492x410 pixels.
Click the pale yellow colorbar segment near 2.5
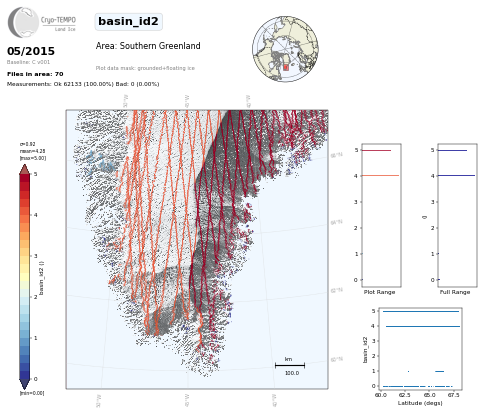click(x=25, y=277)
